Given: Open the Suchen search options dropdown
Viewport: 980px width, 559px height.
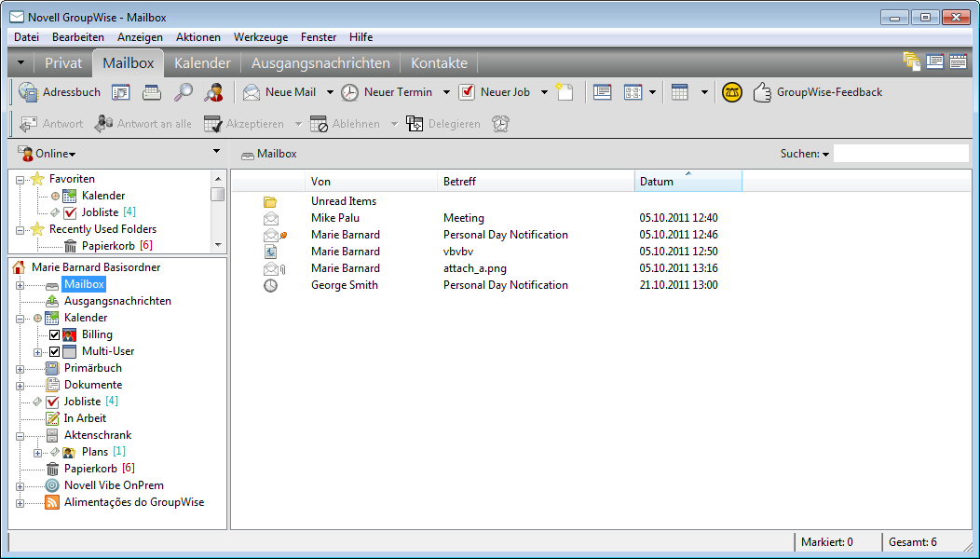Looking at the screenshot, I should point(825,155).
